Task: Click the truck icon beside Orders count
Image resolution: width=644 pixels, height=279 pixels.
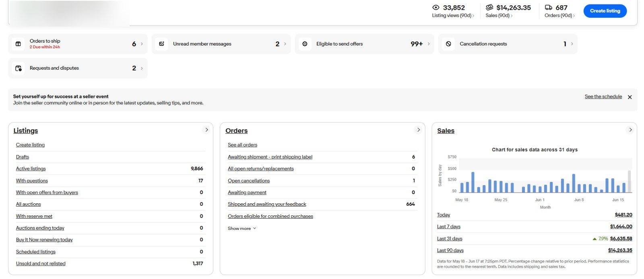Action: click(x=548, y=7)
